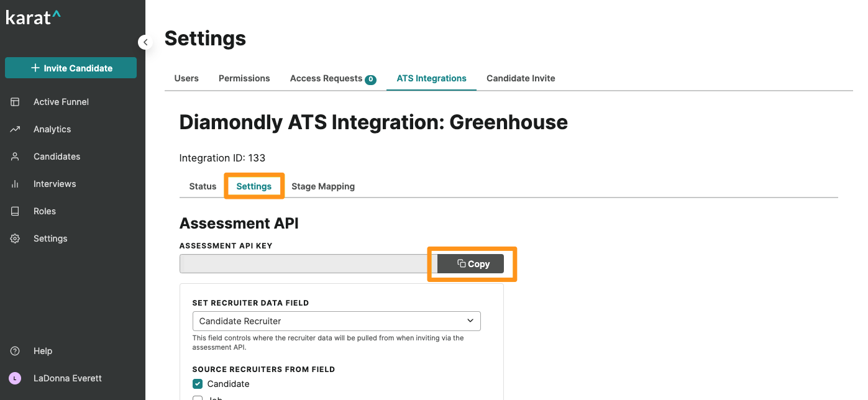Collapse the sidebar with the chevron button
The width and height of the screenshot is (868, 400).
[145, 42]
